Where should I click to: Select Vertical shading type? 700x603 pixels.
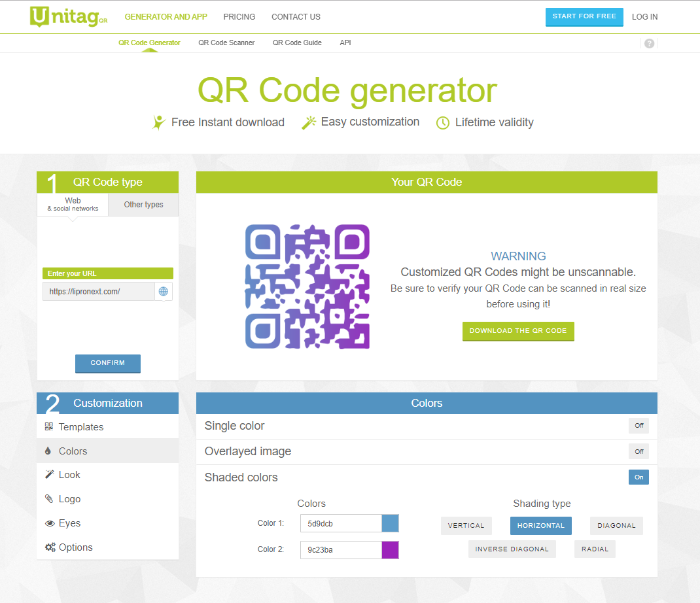coord(466,525)
